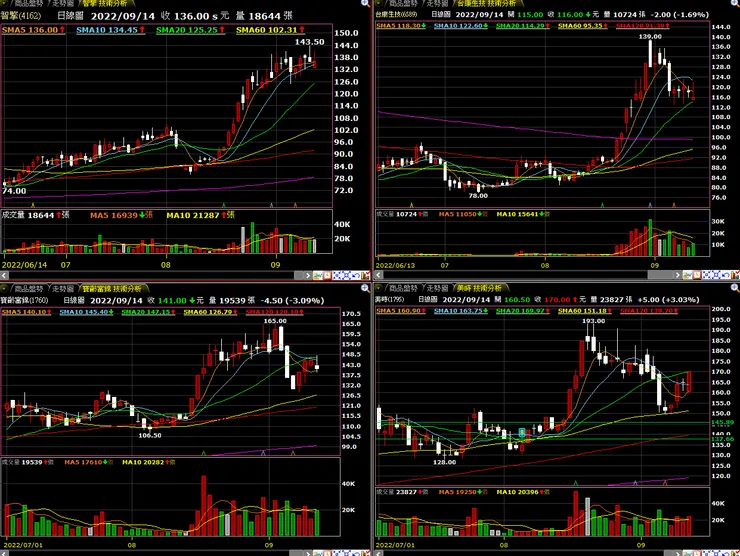Screen dimensions: 740x556
Task: Click the magnifier zoom icon of the 寶齡富錦 panel
Action: (x=365, y=287)
